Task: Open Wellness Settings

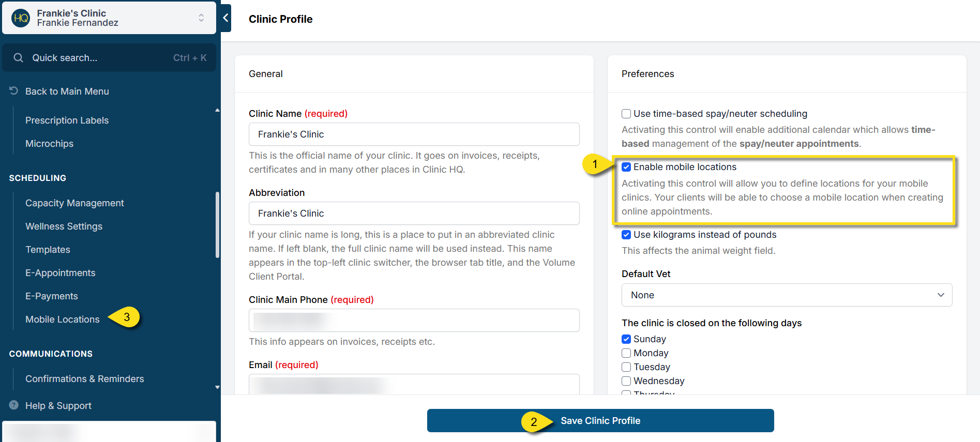Action: 64,226
